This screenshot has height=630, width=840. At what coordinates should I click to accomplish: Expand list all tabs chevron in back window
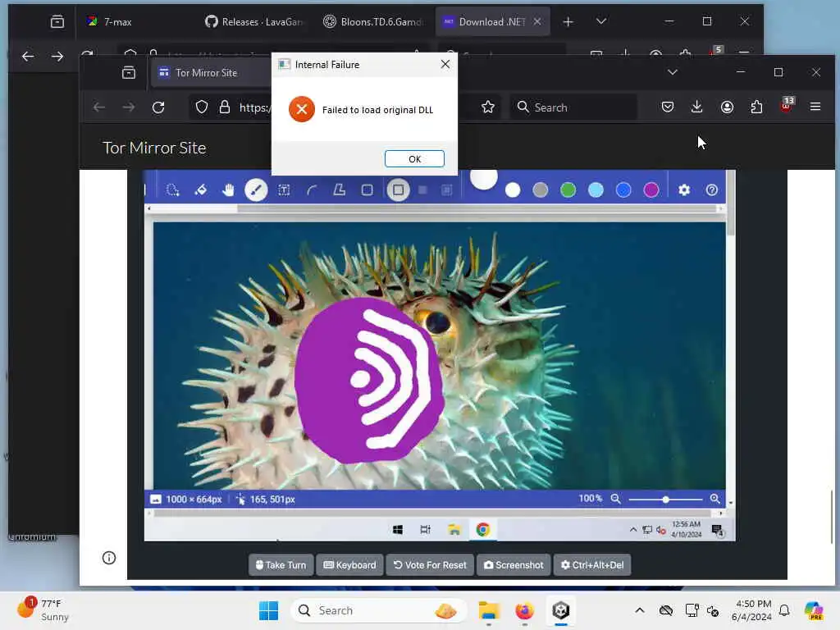point(601,21)
